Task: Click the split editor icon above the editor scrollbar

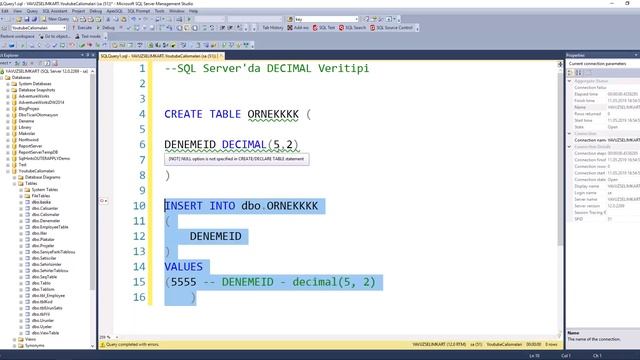Action: tap(560, 64)
